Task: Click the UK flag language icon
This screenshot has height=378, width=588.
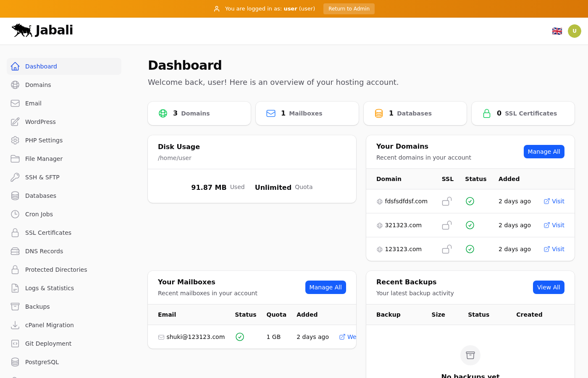Action: point(557,31)
